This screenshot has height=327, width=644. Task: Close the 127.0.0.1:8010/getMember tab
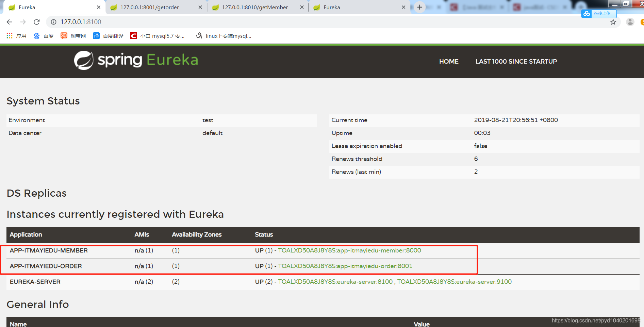point(302,7)
